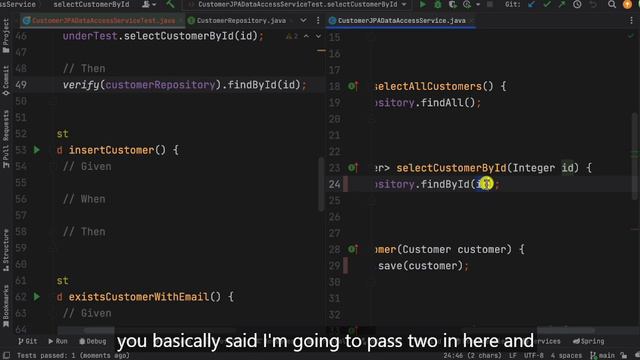This screenshot has width=640, height=360.
Task: Run the selected test configuration
Action: tap(423, 4)
